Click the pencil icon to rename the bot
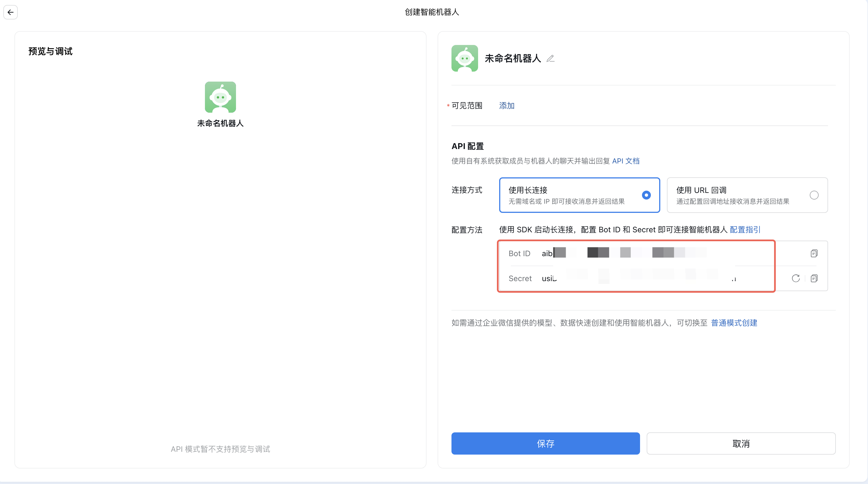This screenshot has height=484, width=868. click(x=550, y=58)
